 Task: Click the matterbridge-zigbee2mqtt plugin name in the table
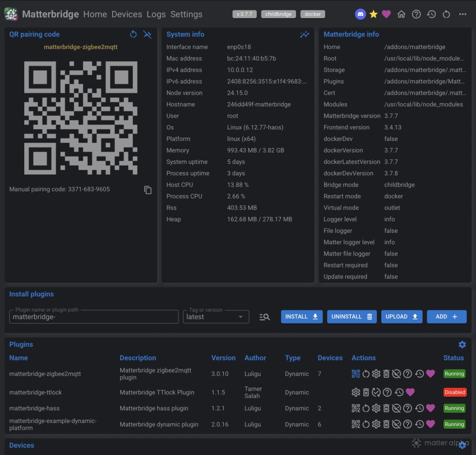45,374
